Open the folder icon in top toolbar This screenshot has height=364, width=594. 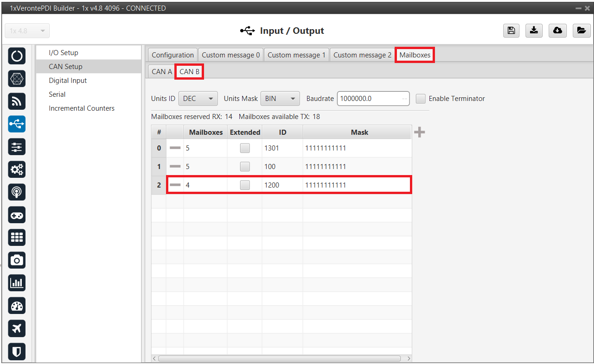[x=581, y=31]
